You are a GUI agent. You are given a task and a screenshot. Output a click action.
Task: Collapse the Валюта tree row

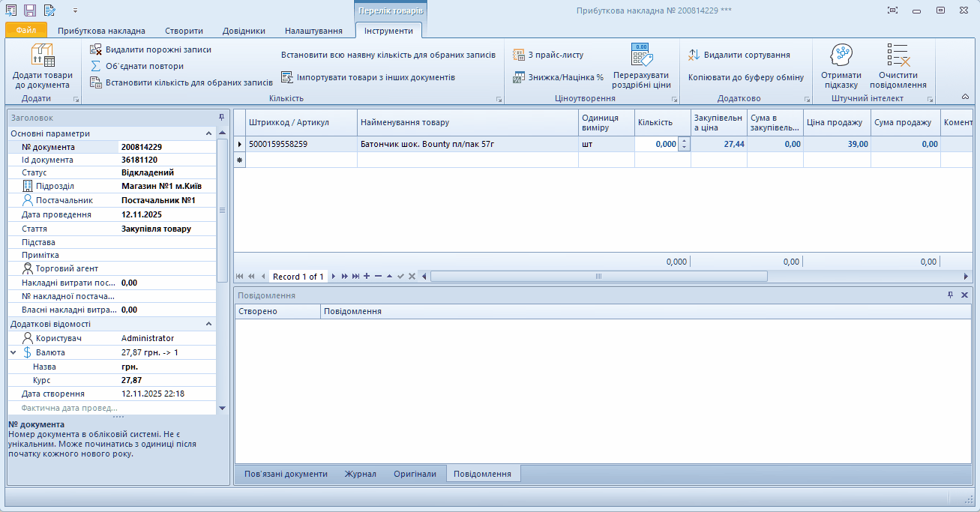tap(13, 352)
